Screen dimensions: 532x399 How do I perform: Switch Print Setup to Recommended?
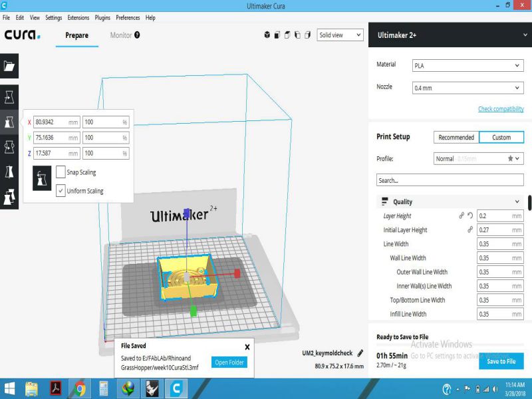pos(456,138)
